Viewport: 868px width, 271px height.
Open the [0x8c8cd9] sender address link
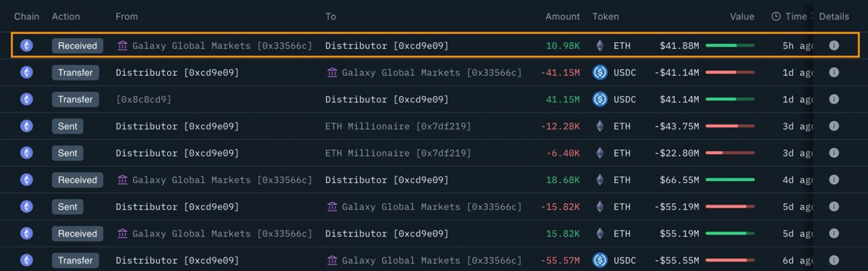click(x=143, y=99)
